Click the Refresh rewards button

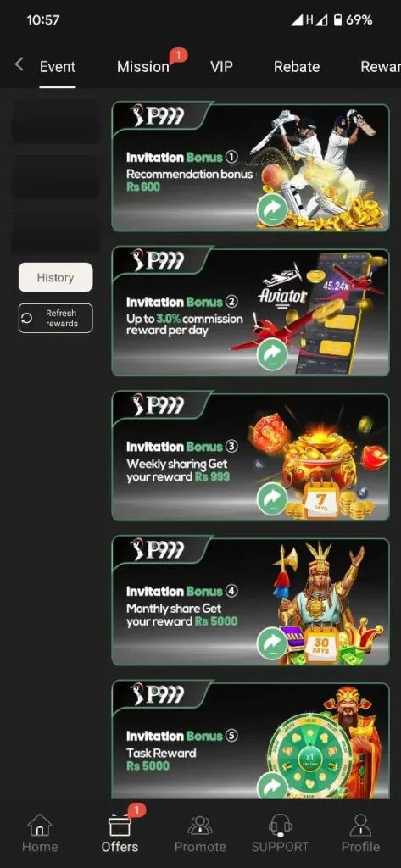pyautogui.click(x=55, y=319)
